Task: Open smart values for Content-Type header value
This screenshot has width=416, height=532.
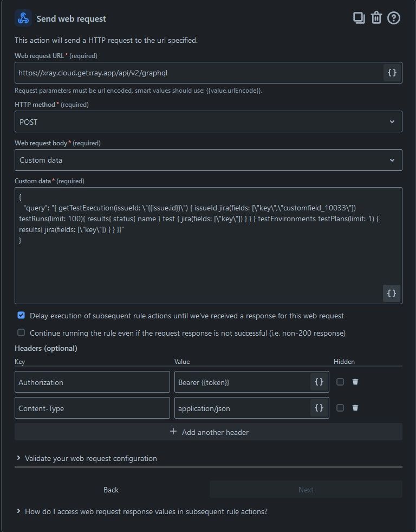Action: click(x=319, y=408)
